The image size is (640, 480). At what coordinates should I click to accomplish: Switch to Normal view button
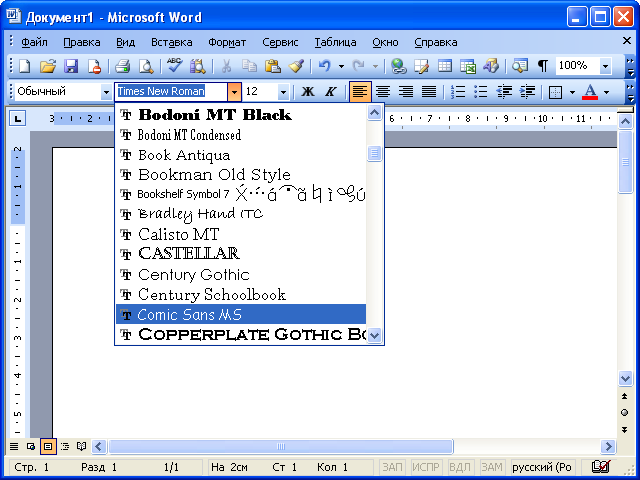pyautogui.click(x=14, y=446)
